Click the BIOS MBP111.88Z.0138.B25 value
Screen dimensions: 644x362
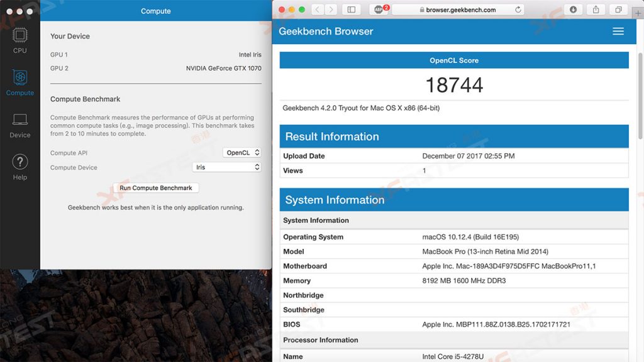coord(496,324)
